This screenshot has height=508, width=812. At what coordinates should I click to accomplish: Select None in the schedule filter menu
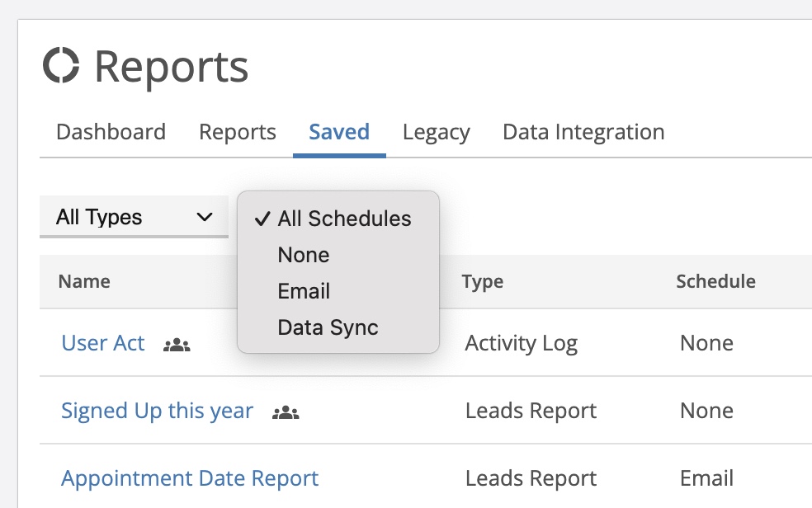[303, 255]
